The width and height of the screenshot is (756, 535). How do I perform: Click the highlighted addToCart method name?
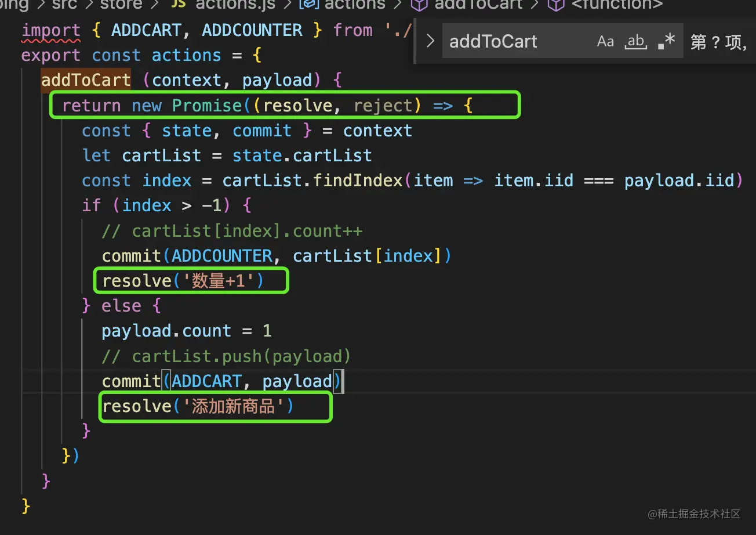tap(86, 80)
